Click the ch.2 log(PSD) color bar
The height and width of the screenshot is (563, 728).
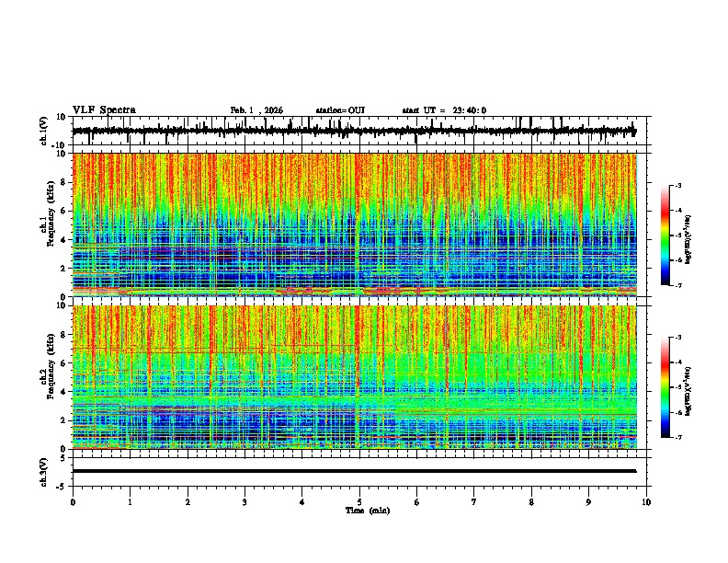click(665, 387)
